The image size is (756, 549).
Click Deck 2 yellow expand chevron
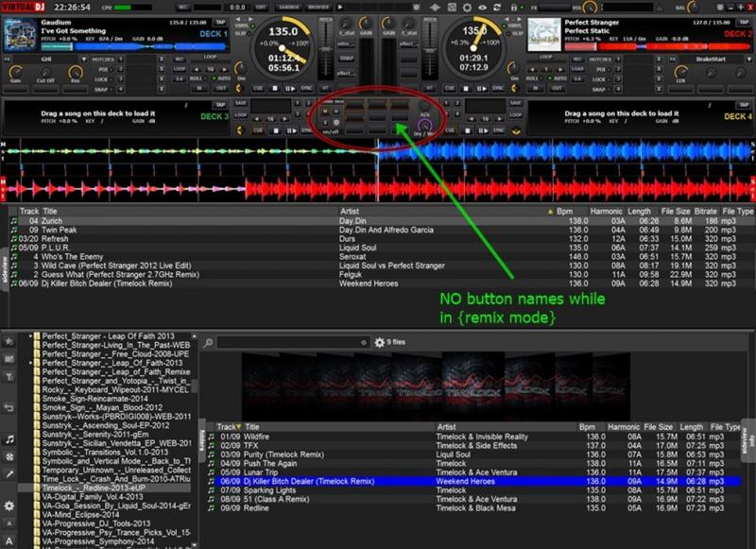point(514,88)
